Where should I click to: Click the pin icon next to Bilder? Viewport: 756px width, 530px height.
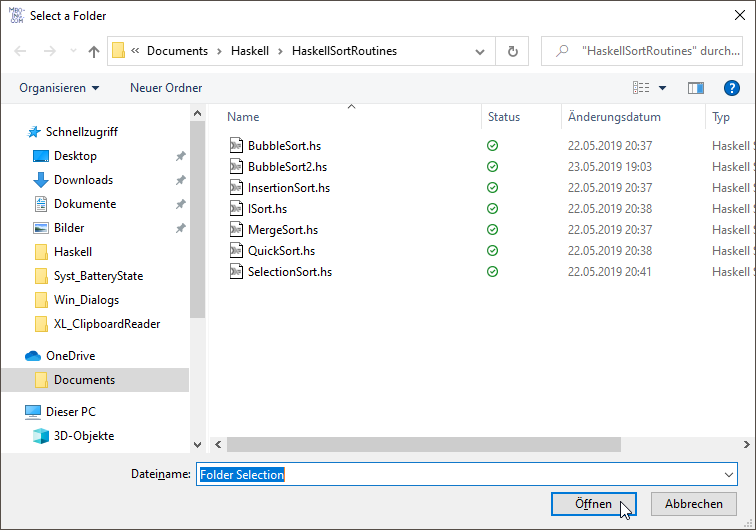(x=180, y=228)
